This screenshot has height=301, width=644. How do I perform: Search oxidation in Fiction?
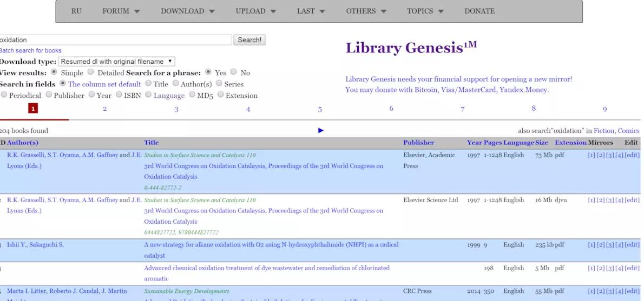(x=604, y=131)
